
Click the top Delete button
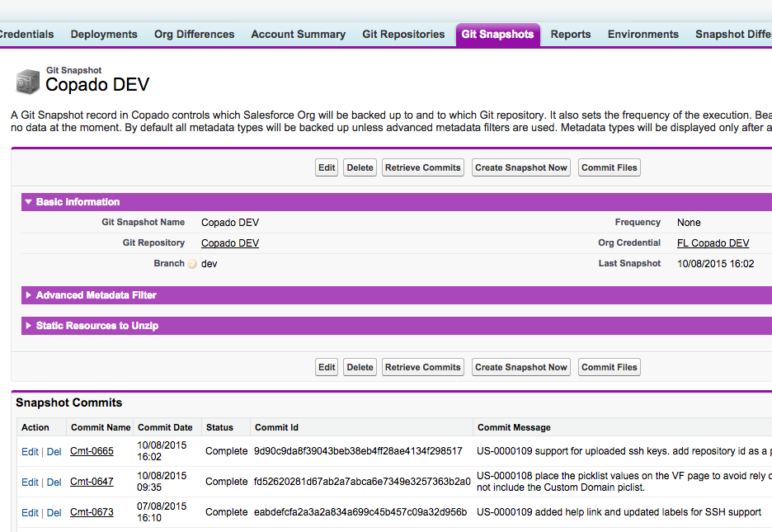click(x=360, y=167)
